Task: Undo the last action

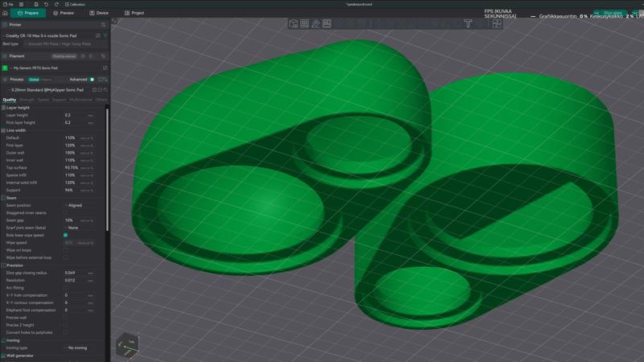Action: (x=46, y=4)
